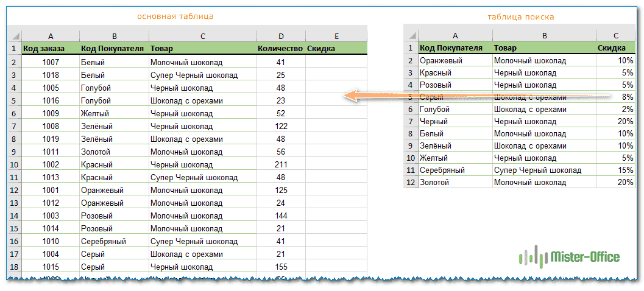Image resolution: width=644 pixels, height=291 pixels.
Task: Click the select-all corner of lookup table
Action: pyautogui.click(x=411, y=35)
